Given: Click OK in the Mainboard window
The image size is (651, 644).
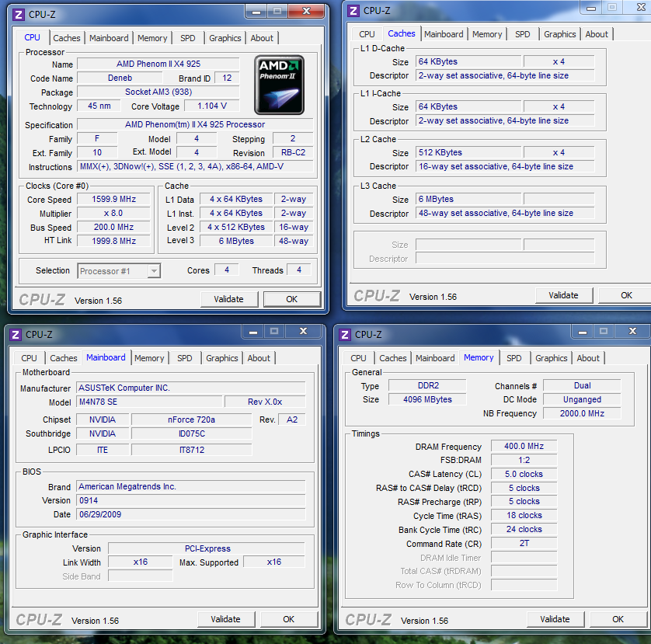Looking at the screenshot, I should point(288,619).
